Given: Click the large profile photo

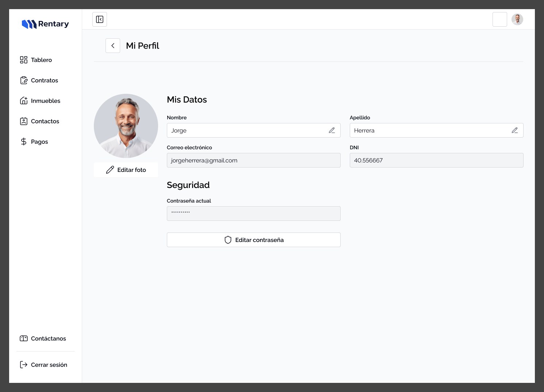Looking at the screenshot, I should click(x=126, y=126).
